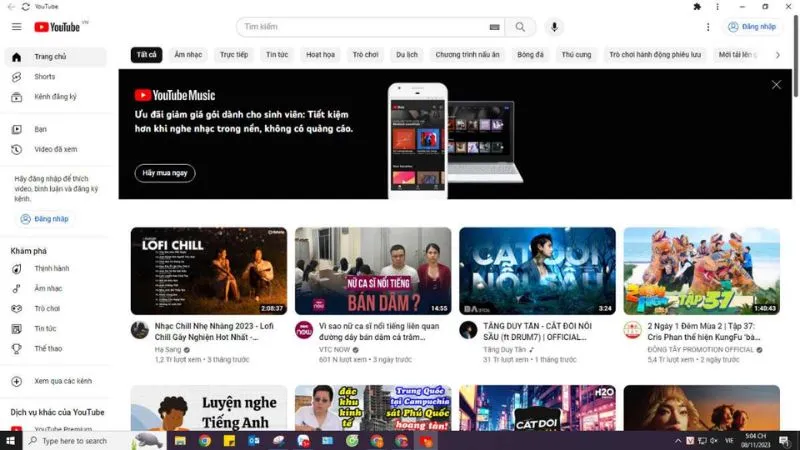The height and width of the screenshot is (450, 800).
Task: Open Nhạc Chill Nhẹ Nhàng 2023 video title
Action: tap(214, 331)
